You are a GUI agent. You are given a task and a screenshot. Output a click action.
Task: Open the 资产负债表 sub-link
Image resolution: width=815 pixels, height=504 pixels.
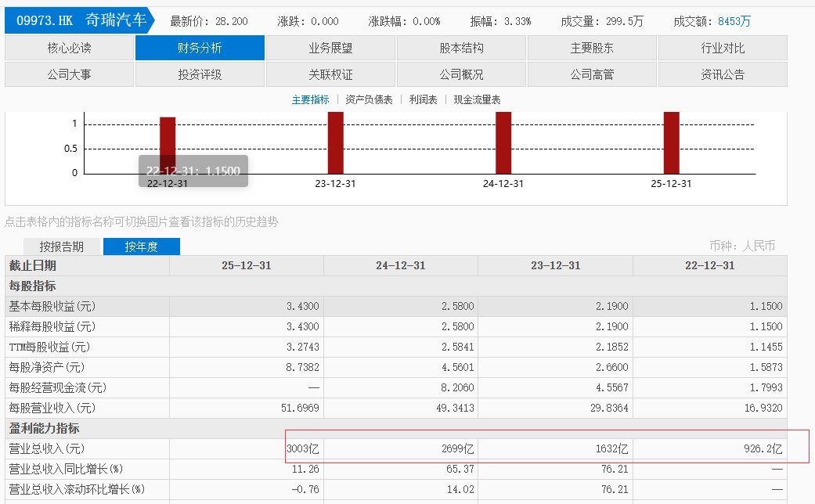(x=369, y=99)
